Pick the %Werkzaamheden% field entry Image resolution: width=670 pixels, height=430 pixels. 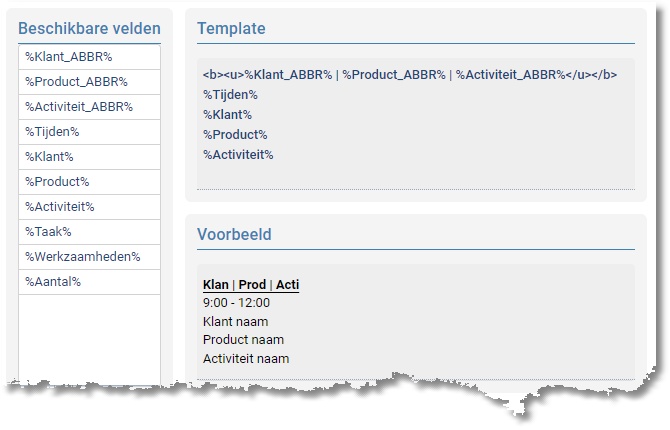(83, 257)
